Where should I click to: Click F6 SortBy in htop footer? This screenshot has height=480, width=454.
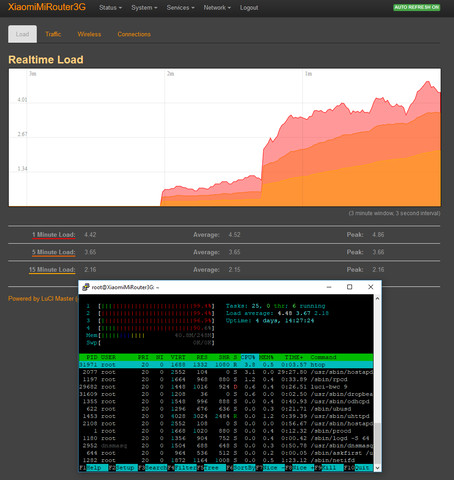241,468
